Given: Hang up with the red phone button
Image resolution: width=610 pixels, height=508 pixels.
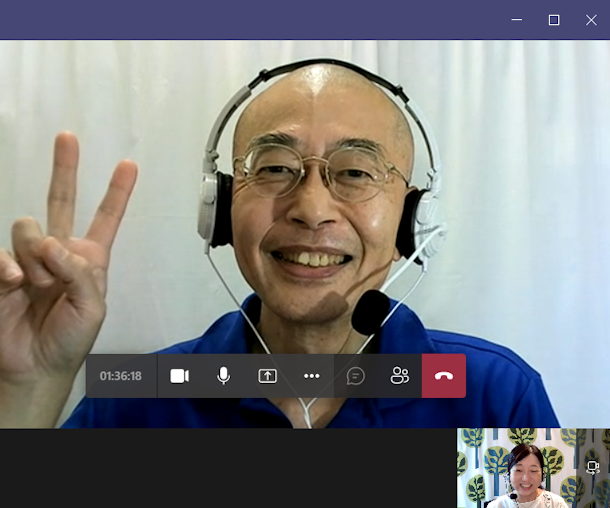Looking at the screenshot, I should coord(444,376).
